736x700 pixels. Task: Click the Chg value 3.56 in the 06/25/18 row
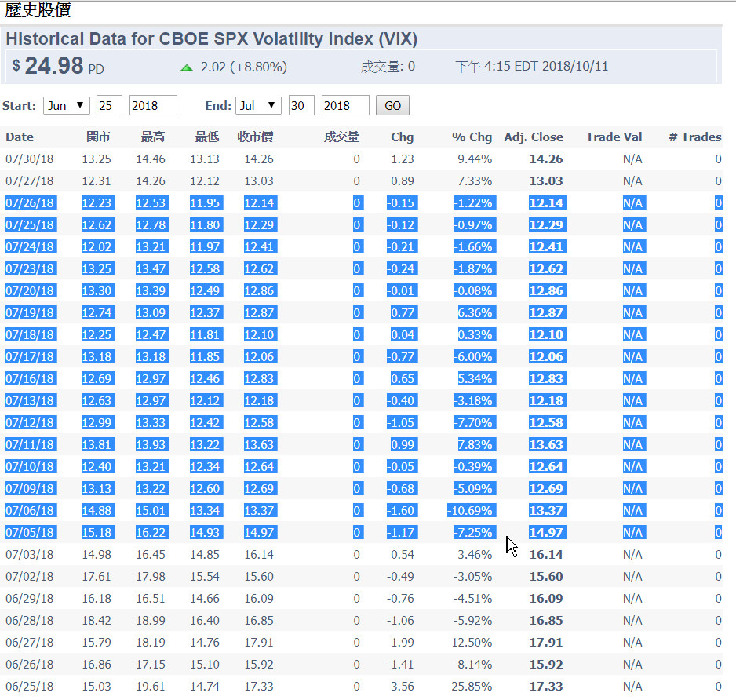tap(403, 687)
